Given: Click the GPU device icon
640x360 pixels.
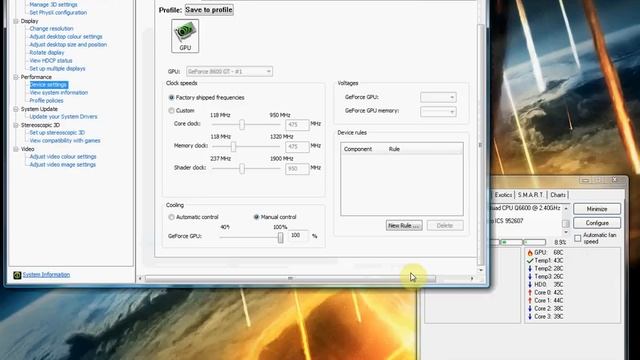Looking at the screenshot, I should tap(185, 36).
